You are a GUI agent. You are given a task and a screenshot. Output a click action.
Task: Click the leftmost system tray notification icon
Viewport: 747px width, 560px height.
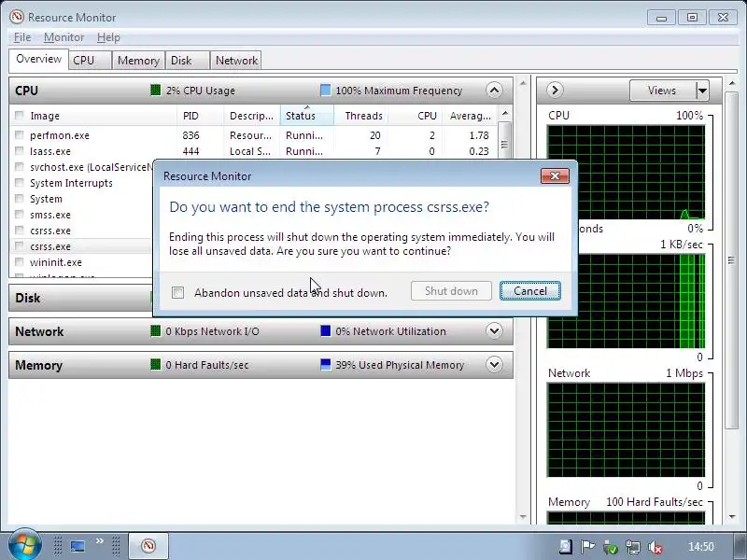565,547
